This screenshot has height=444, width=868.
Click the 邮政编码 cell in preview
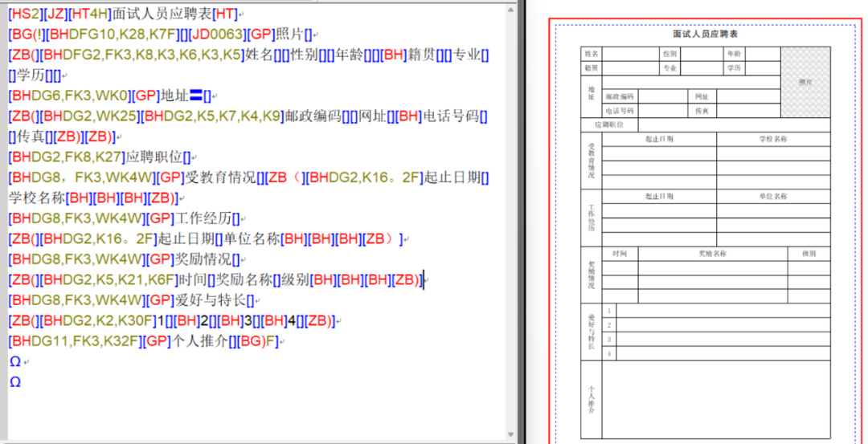[620, 96]
